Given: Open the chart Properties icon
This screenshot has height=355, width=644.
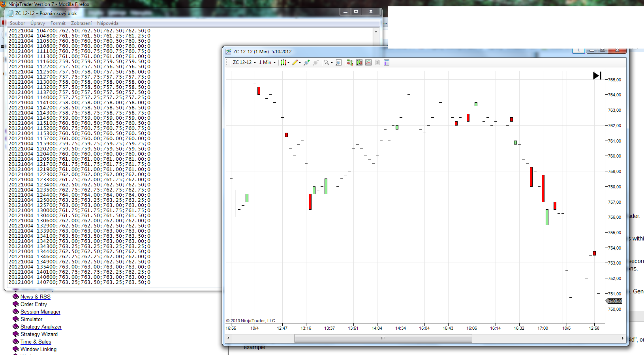Looking at the screenshot, I should [387, 62].
